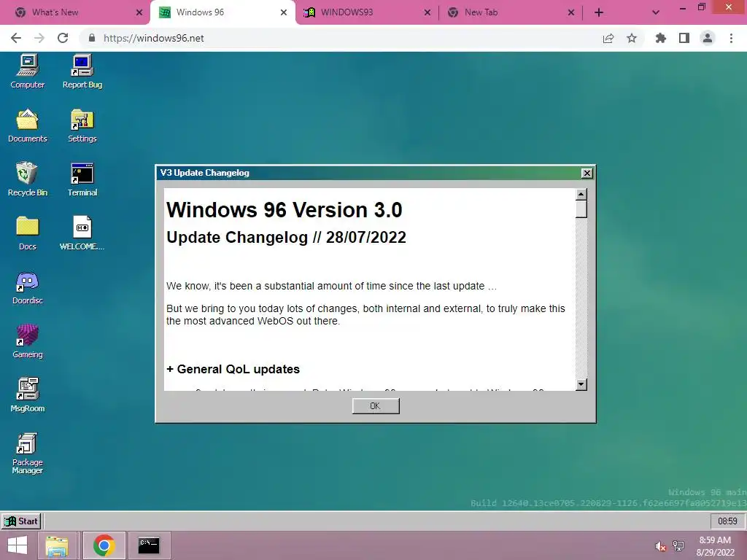
Task: Open the Package Manager icon
Action: (x=27, y=454)
